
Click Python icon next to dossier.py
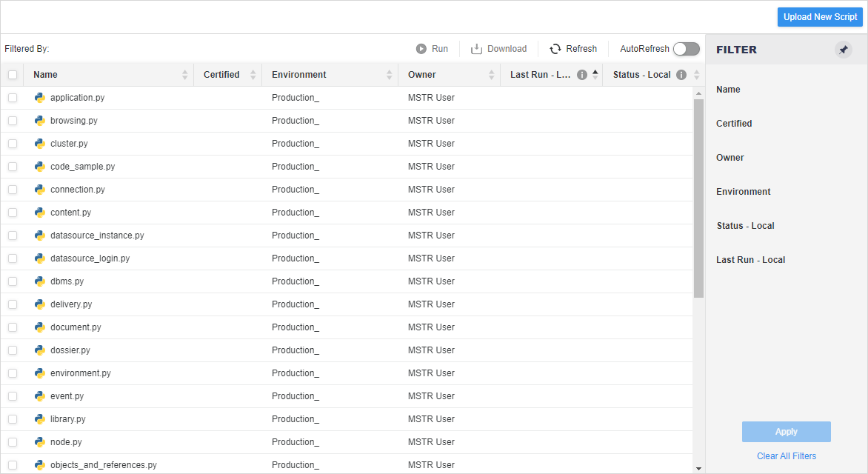40,350
